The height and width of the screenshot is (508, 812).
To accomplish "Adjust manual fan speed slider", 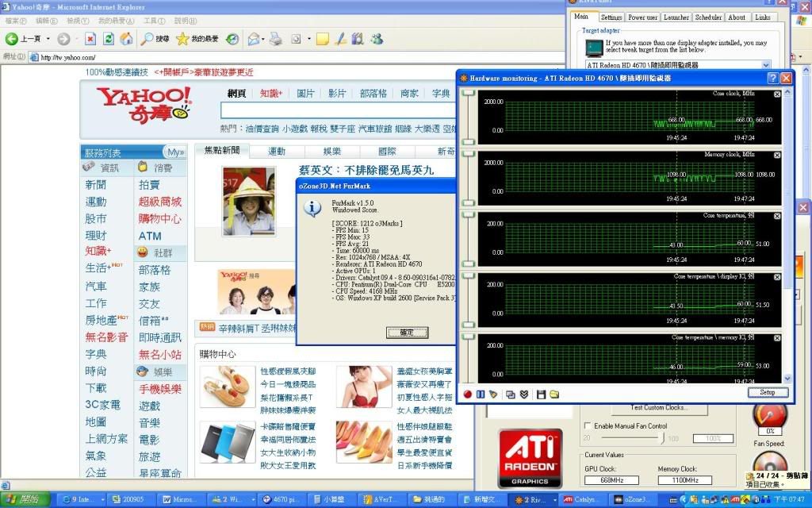I will tap(663, 438).
